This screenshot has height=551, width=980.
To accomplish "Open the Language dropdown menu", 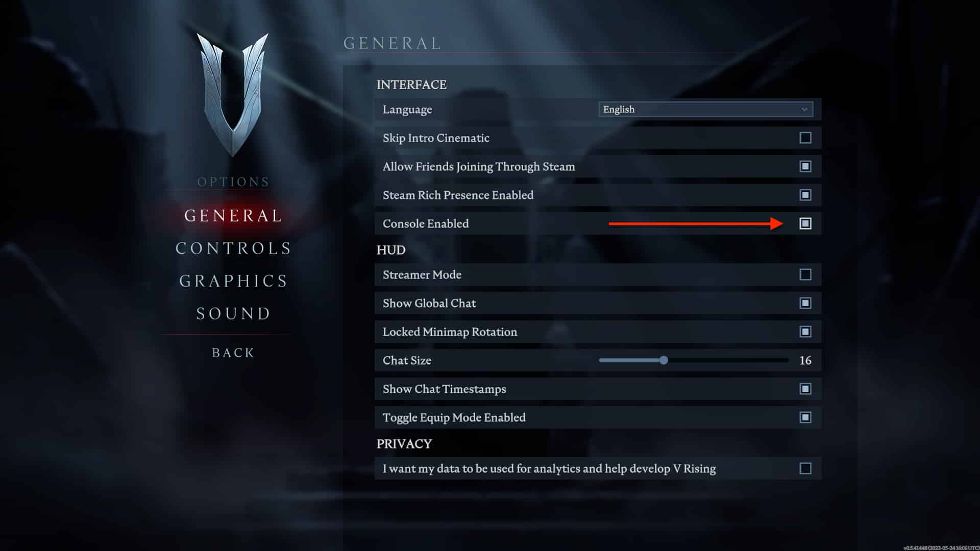I will 705,109.
